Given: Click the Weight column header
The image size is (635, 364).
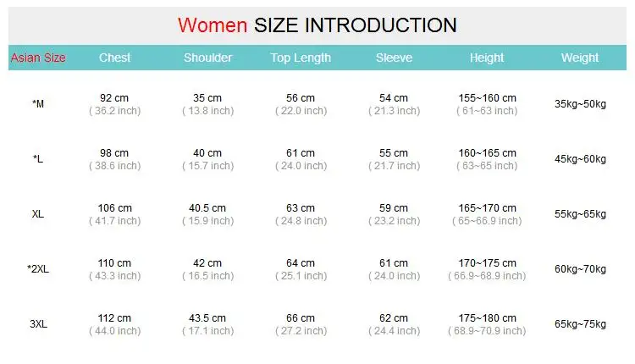Looking at the screenshot, I should coord(579,58).
